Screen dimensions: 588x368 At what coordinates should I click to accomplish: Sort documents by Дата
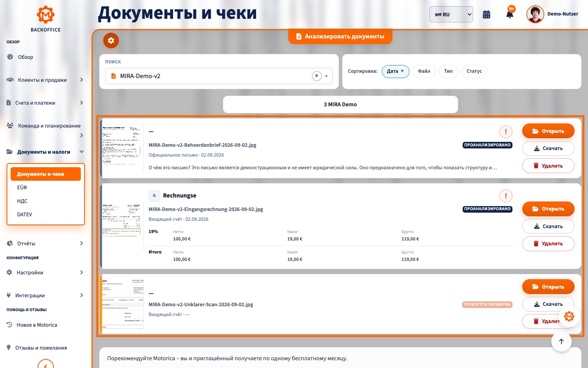pyautogui.click(x=395, y=71)
